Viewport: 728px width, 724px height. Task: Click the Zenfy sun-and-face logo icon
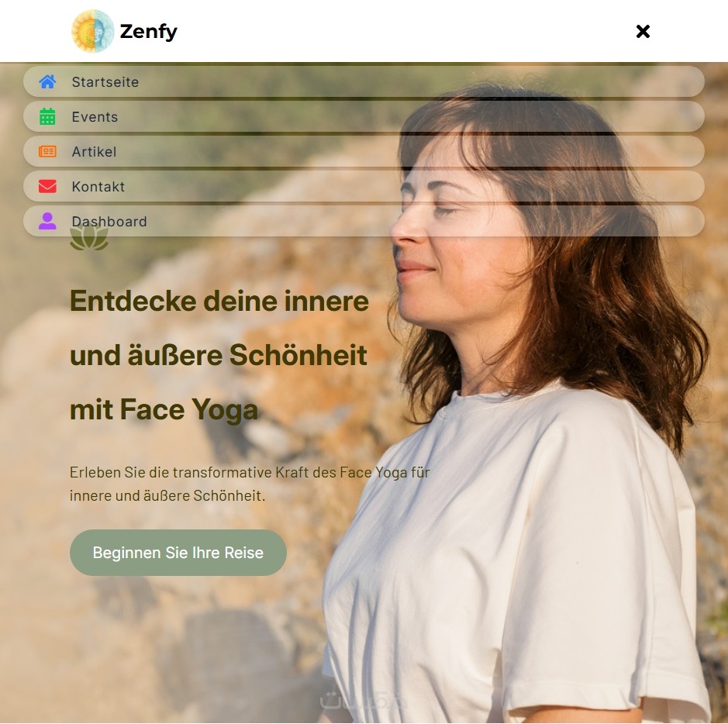click(93, 31)
